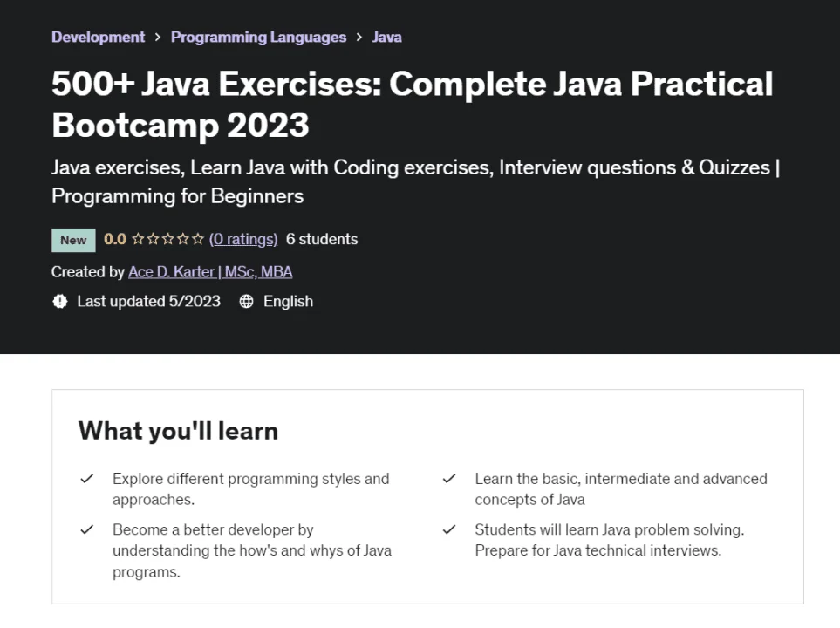Screen dimensions: 840x628
Task: Click the green New badge
Action: (x=73, y=240)
